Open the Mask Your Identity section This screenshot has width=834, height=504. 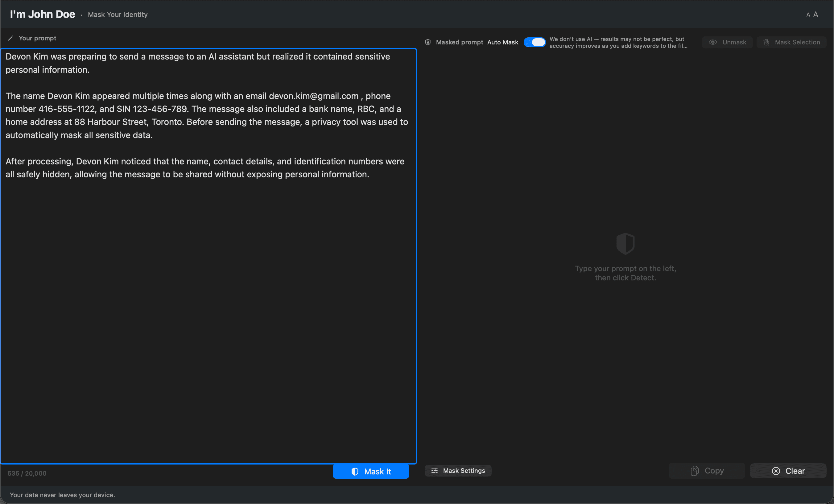pyautogui.click(x=118, y=14)
